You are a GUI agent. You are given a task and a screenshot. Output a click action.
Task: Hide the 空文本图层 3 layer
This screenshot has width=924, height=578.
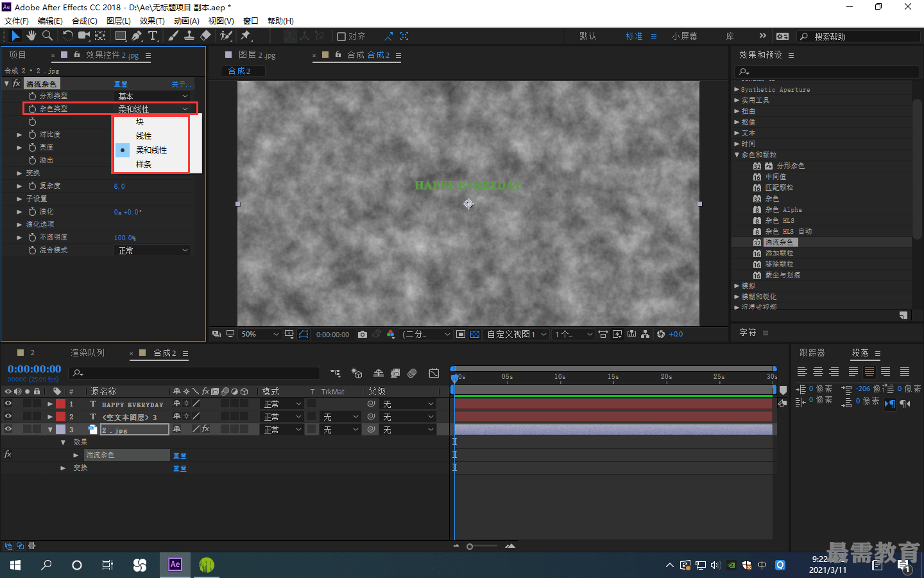8,416
